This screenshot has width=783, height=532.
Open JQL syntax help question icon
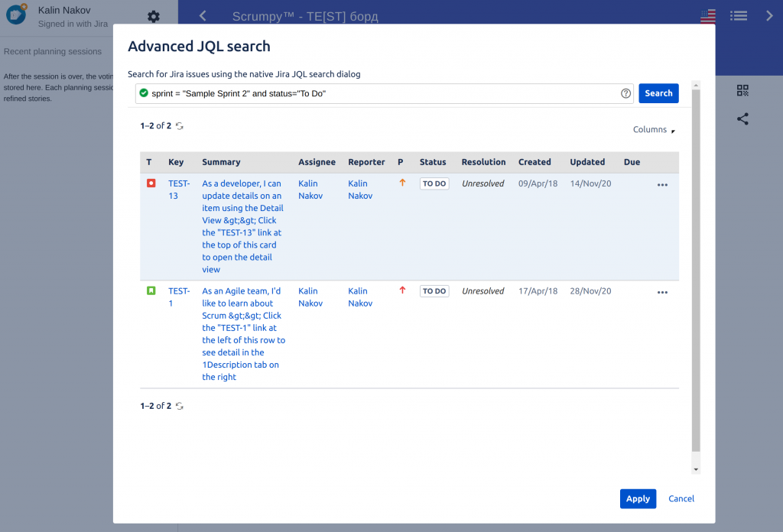[625, 93]
